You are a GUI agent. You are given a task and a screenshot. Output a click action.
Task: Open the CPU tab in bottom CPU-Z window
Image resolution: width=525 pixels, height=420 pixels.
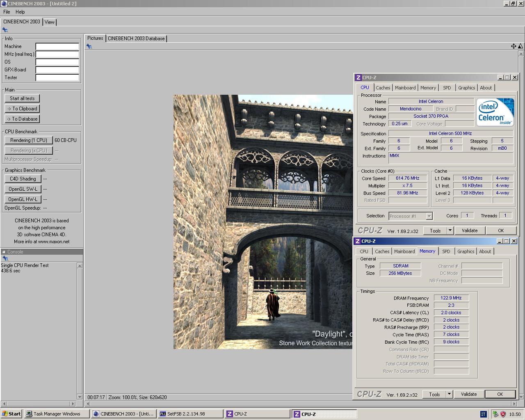click(x=364, y=251)
